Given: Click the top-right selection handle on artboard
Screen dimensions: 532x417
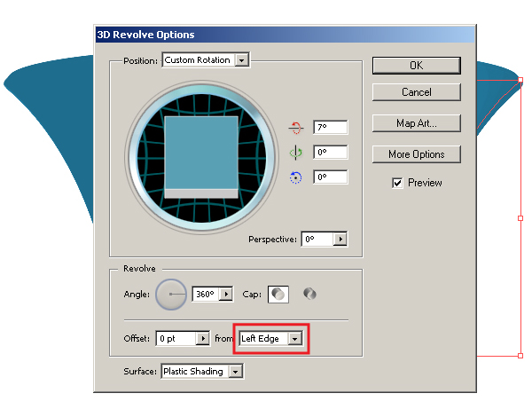Looking at the screenshot, I should click(520, 80).
